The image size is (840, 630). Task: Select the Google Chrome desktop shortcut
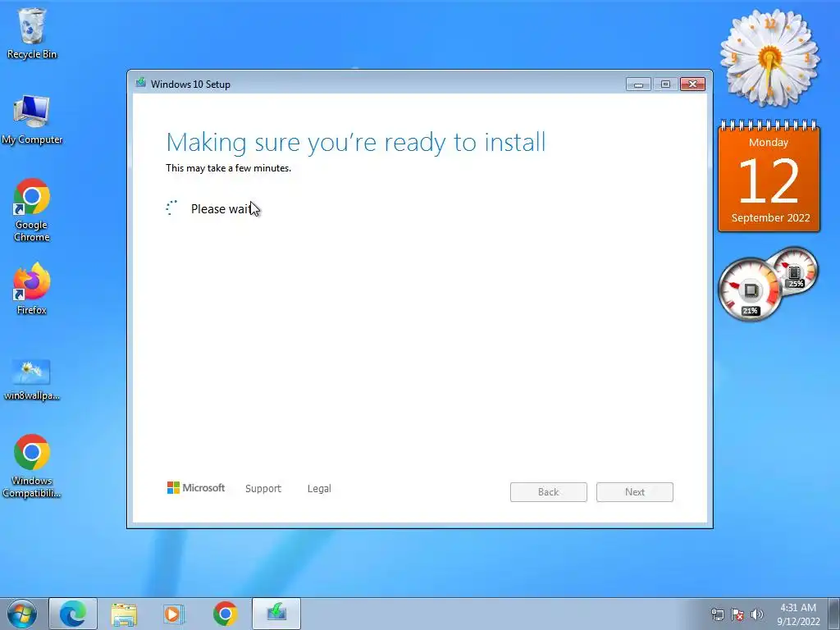pos(32,210)
